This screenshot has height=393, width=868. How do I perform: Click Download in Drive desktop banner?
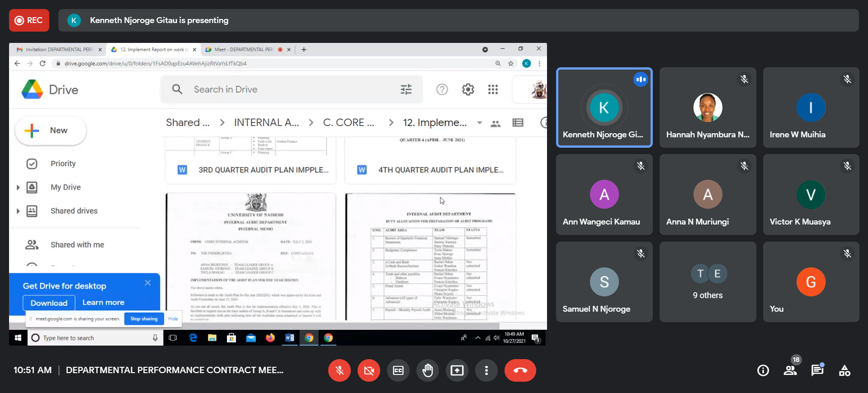pos(49,303)
